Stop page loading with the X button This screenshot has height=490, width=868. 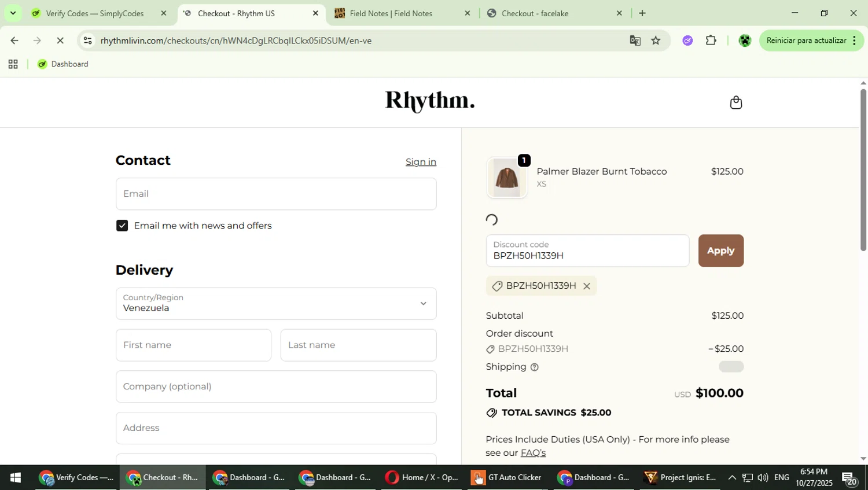click(x=60, y=40)
